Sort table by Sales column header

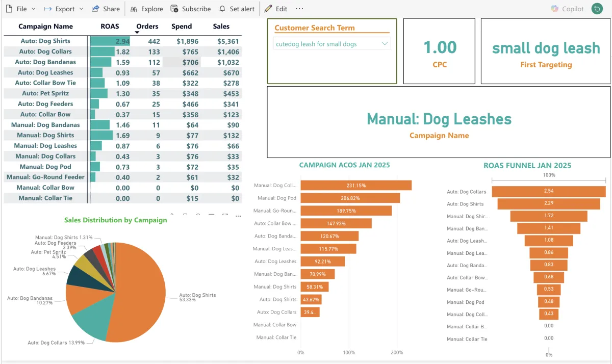point(221,27)
